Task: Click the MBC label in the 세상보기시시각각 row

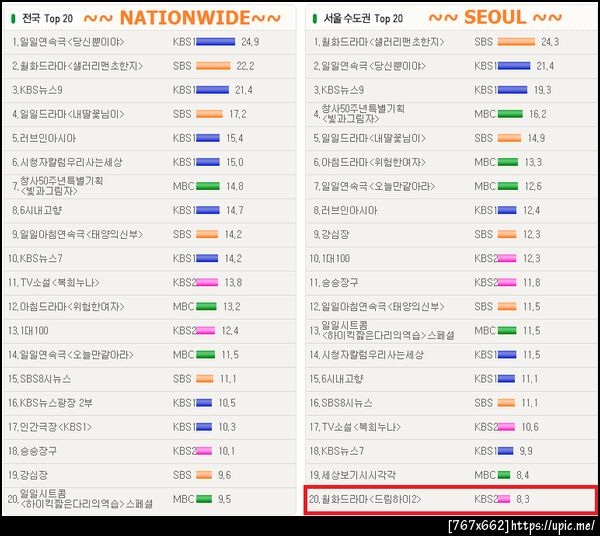Action: pyautogui.click(x=485, y=475)
